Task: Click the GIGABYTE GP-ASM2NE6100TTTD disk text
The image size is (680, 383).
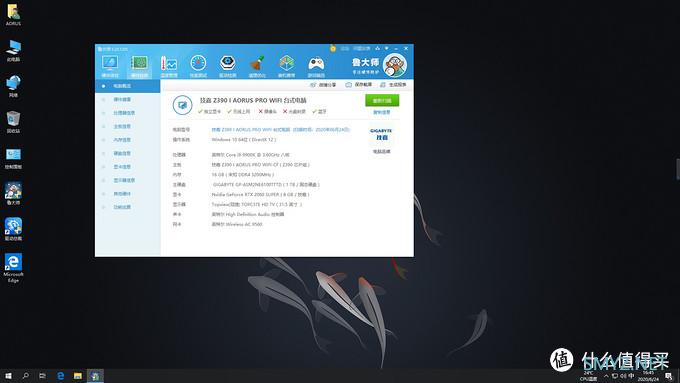Action: coord(266,184)
